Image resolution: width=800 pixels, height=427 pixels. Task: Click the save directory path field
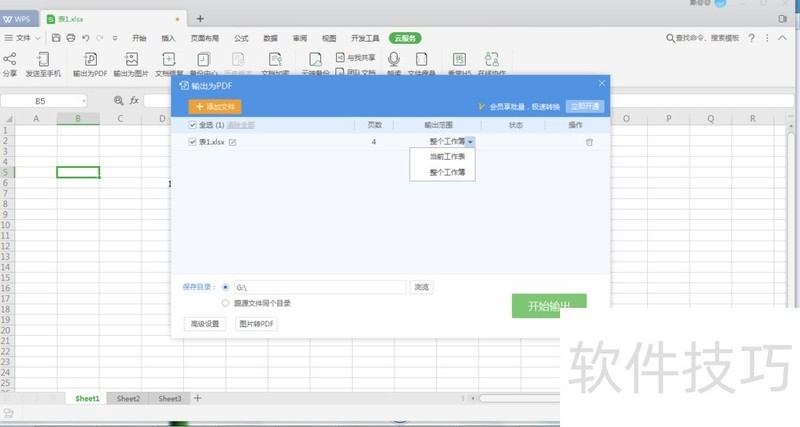coord(318,287)
